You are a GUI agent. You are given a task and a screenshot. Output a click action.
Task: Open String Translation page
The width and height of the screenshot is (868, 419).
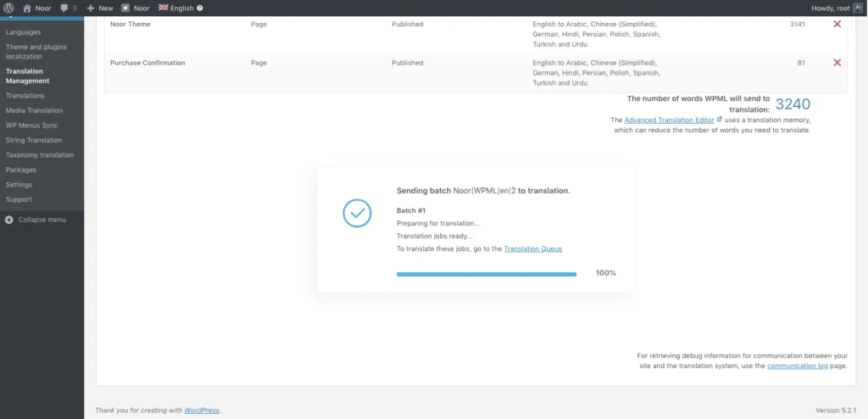pyautogui.click(x=34, y=140)
